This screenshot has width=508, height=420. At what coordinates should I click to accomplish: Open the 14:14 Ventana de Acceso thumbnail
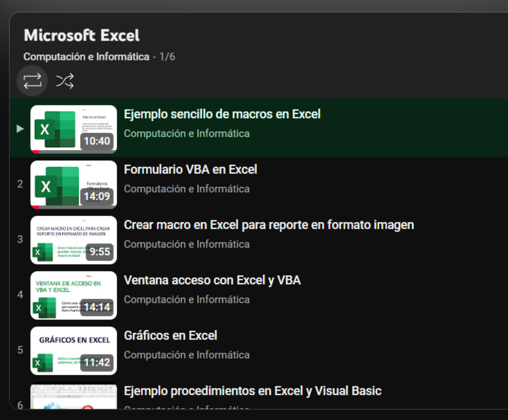(x=73, y=295)
